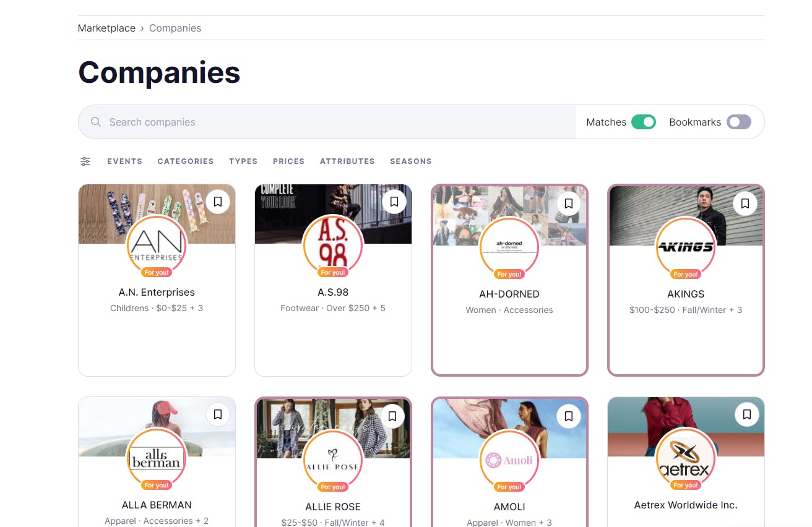Click 'Women · Accessories' tags text
Screen dimensions: 812x527
pyautogui.click(x=509, y=310)
